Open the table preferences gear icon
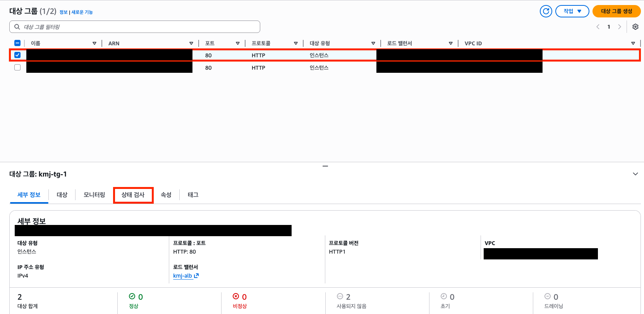644x314 pixels. (x=635, y=27)
